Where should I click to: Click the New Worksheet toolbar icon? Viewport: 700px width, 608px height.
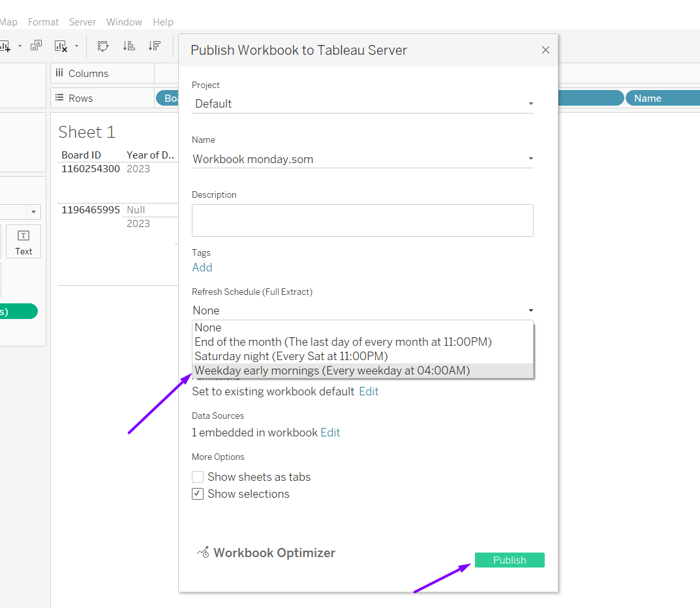[x=5, y=46]
